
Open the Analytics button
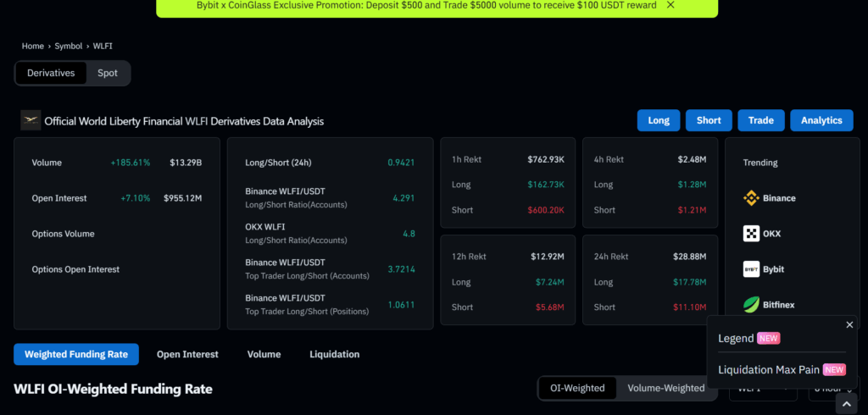pyautogui.click(x=821, y=120)
